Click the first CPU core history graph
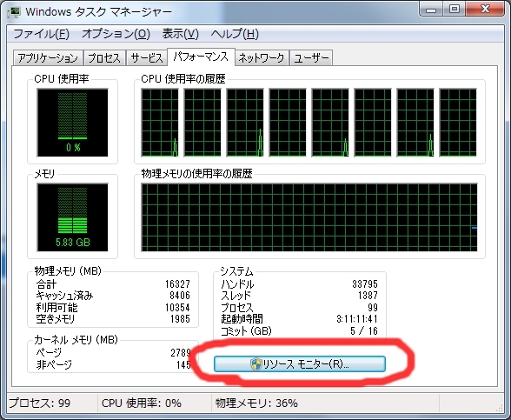The height and width of the screenshot is (420, 511). tap(160, 123)
